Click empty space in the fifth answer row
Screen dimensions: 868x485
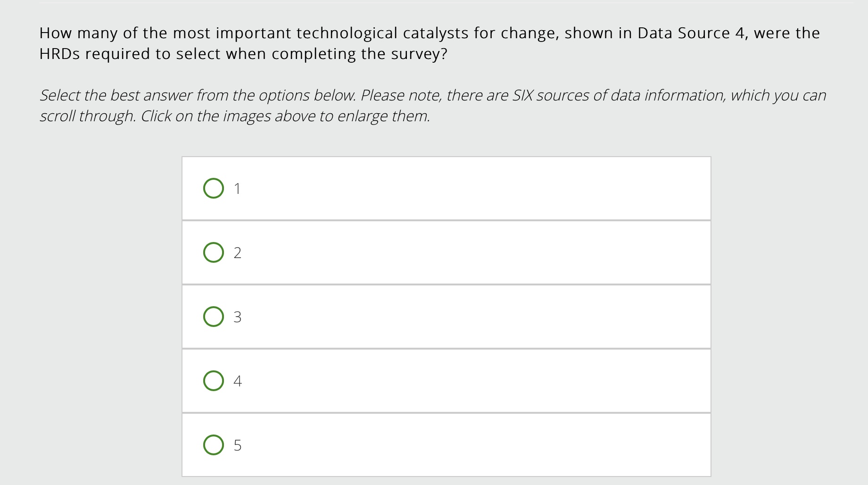tap(471, 445)
